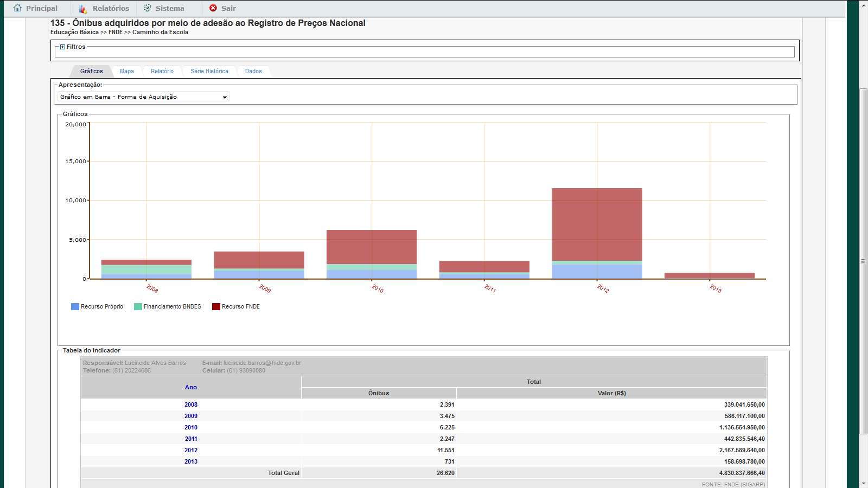
Task: Open the Dados tab
Action: [x=253, y=71]
